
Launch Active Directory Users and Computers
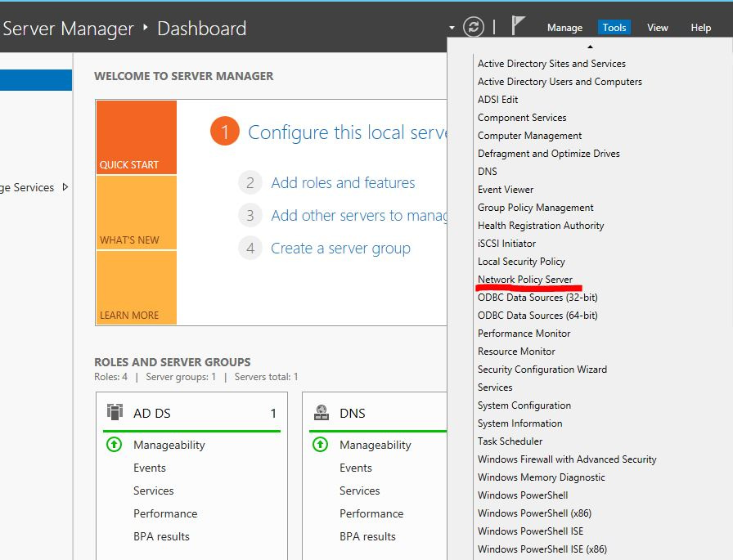(560, 82)
